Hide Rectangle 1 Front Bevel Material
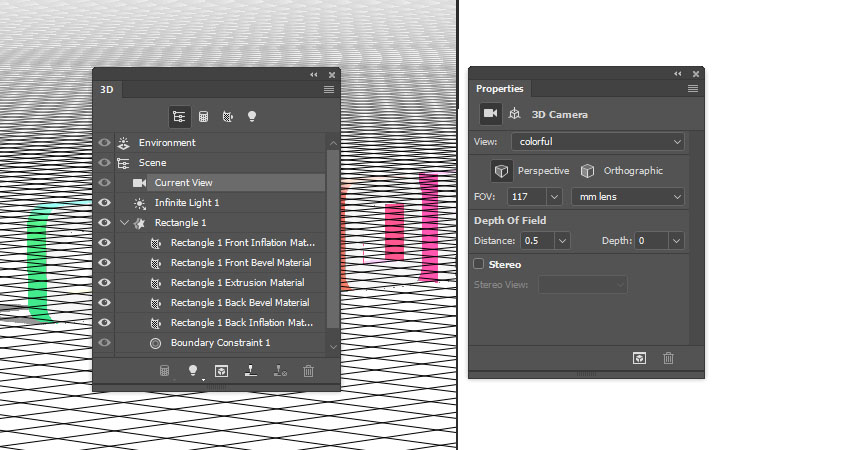850x450 pixels. click(x=104, y=263)
